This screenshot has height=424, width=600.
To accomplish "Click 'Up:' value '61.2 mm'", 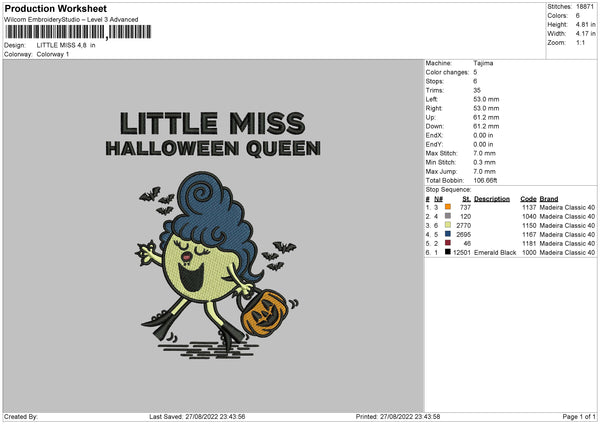I will [x=486, y=117].
